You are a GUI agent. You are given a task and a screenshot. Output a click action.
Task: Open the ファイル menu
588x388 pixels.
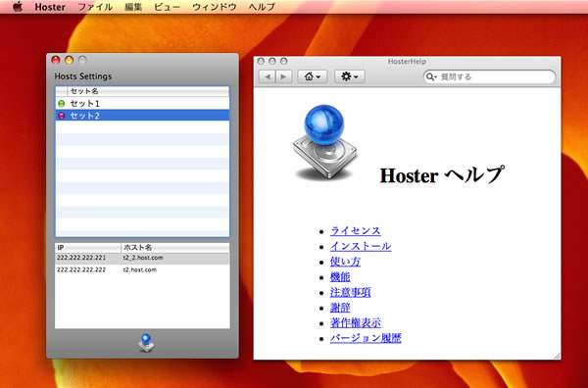(x=95, y=7)
